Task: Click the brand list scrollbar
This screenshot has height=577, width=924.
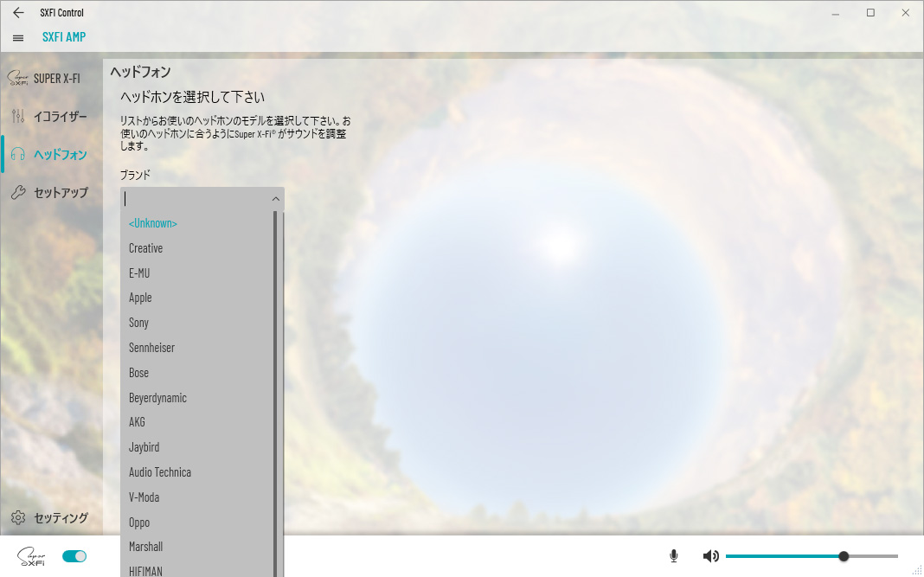Action: pos(275,394)
